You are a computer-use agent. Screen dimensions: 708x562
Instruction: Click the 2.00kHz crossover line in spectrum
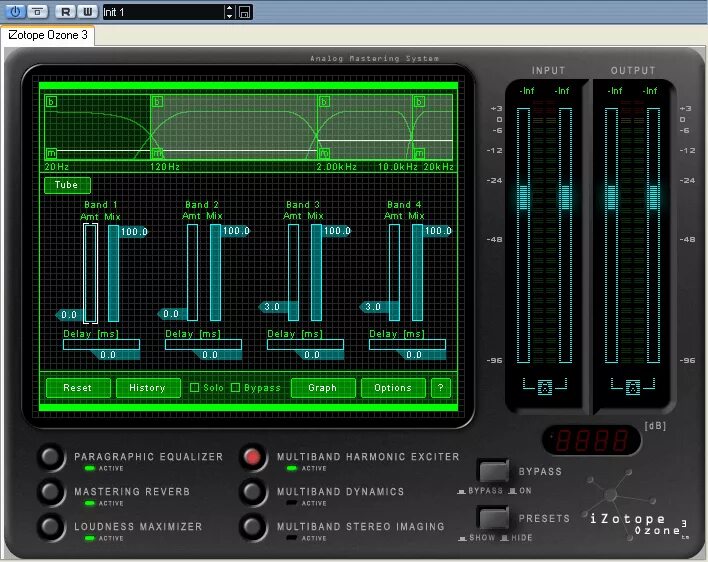click(317, 127)
